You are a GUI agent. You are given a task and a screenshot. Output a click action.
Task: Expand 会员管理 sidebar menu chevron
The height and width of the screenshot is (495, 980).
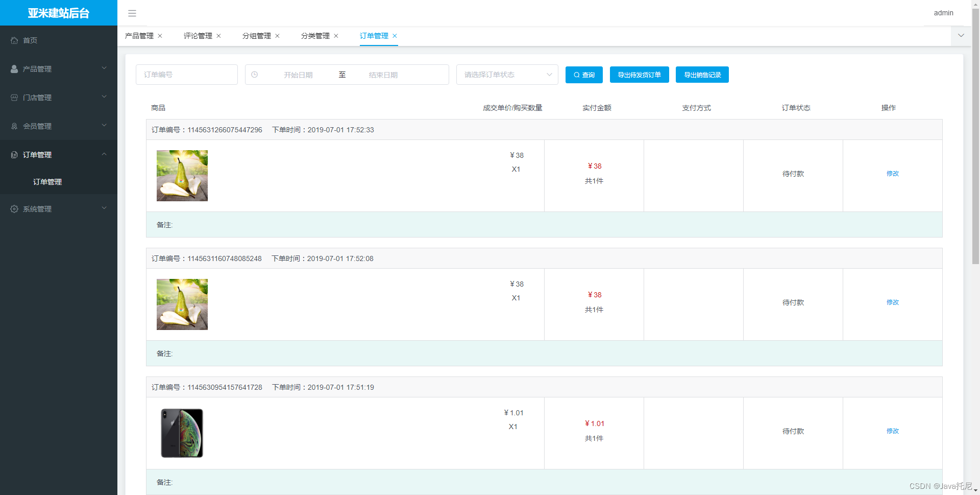[x=104, y=125]
